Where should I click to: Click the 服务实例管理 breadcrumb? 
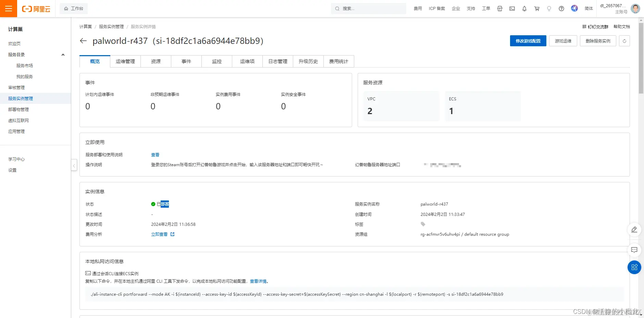click(x=111, y=26)
